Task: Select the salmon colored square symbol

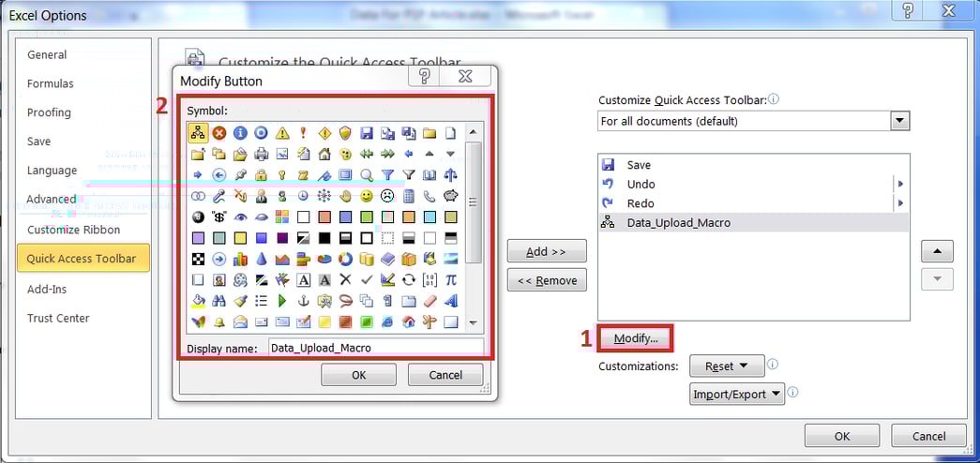Action: (324, 217)
